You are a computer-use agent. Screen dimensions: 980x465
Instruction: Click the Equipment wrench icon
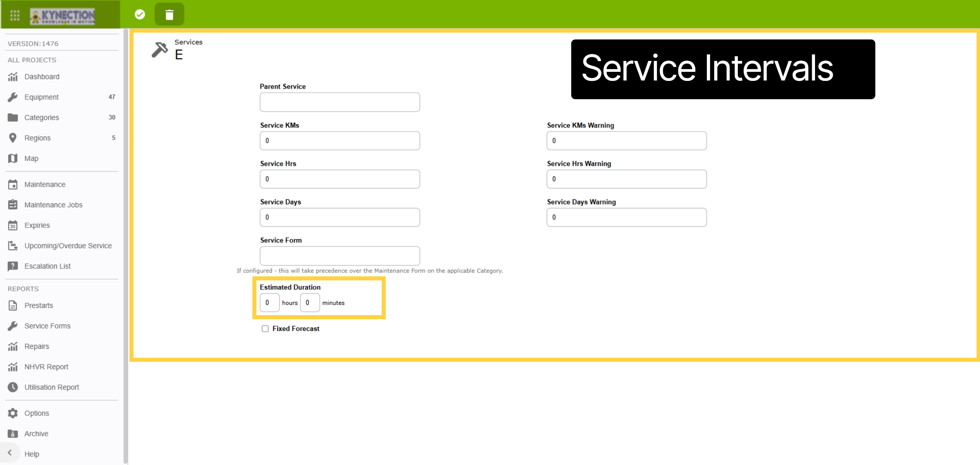[13, 97]
